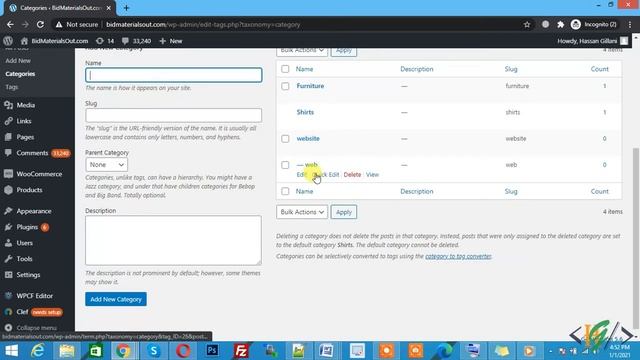Open Appearance in the sidebar
Screen dimensions: 640x360
click(33, 211)
